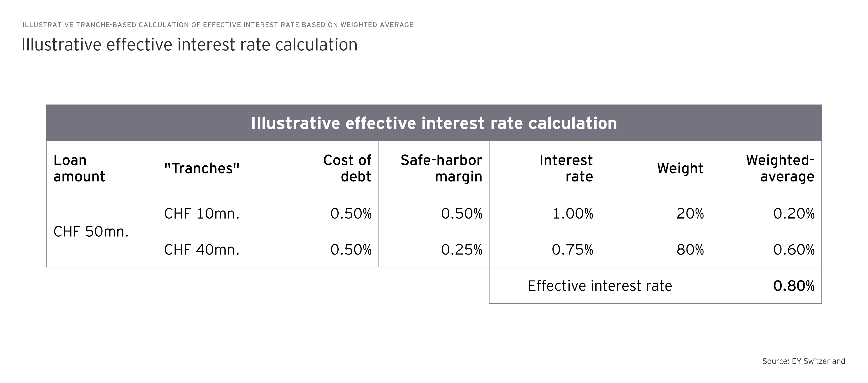Select the "Cost of debt" column header
868x383 pixels.
click(x=347, y=168)
